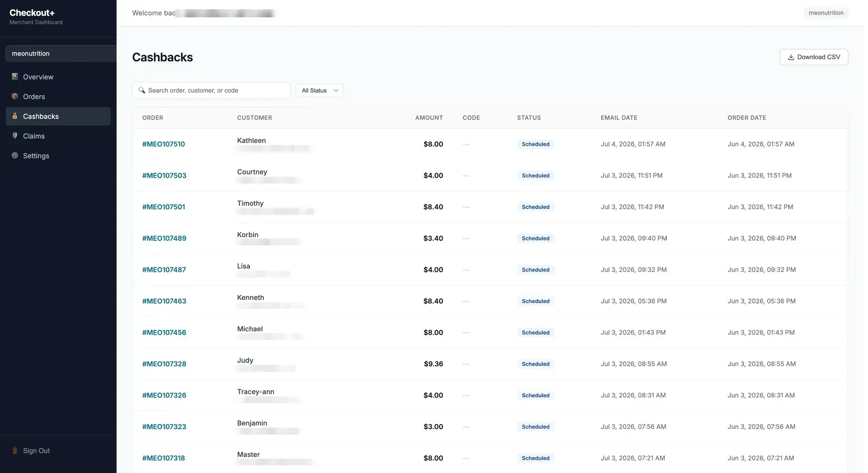Screen dimensions: 868x473
Task: Click customer name Michael
Action: (x=250, y=329)
